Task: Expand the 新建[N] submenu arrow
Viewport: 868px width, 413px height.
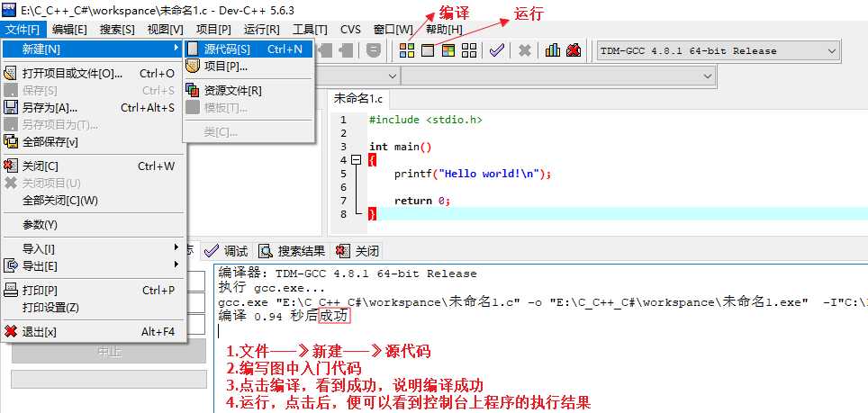Action: [176, 49]
